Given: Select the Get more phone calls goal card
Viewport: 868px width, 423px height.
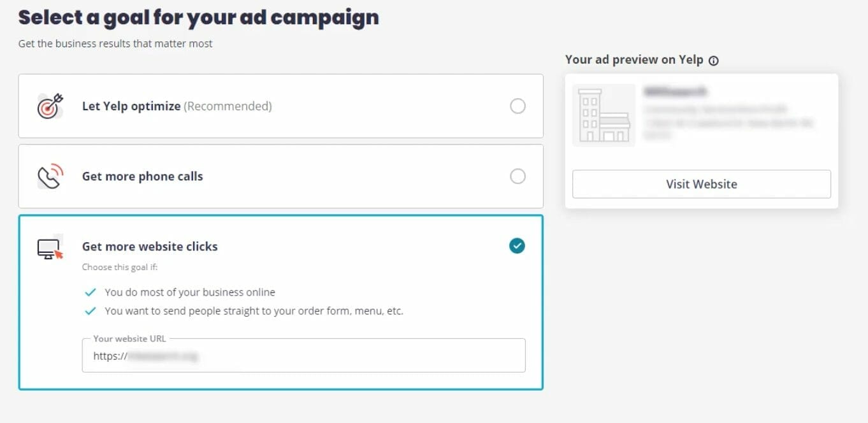Looking at the screenshot, I should click(281, 176).
